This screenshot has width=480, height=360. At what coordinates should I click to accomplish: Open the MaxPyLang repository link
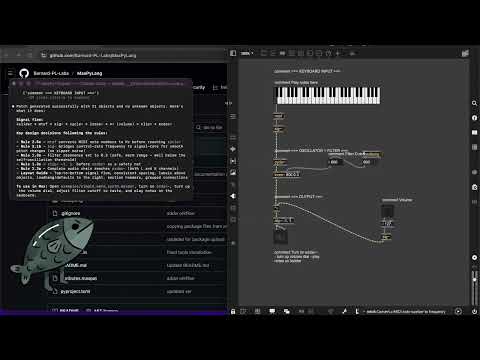[x=89, y=73]
